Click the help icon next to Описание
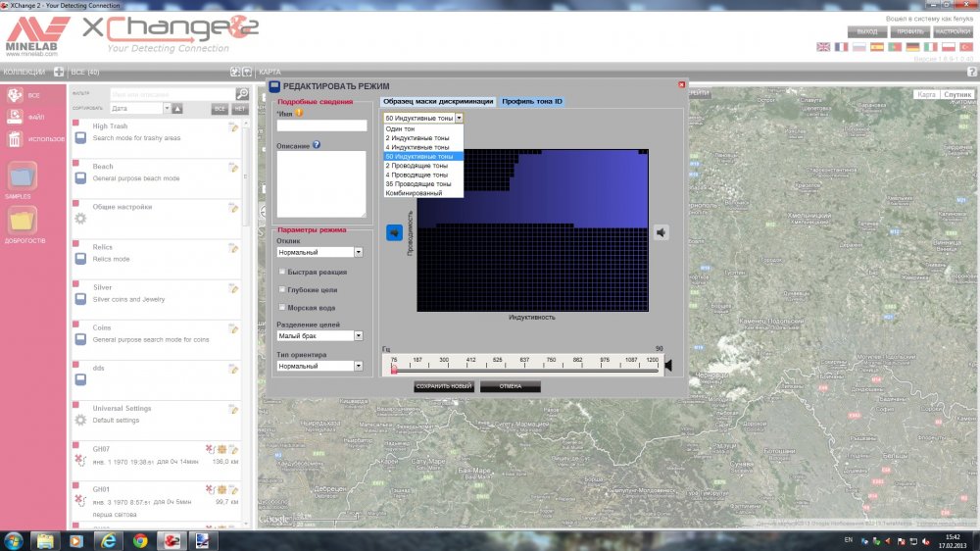The image size is (980, 551). point(317,145)
